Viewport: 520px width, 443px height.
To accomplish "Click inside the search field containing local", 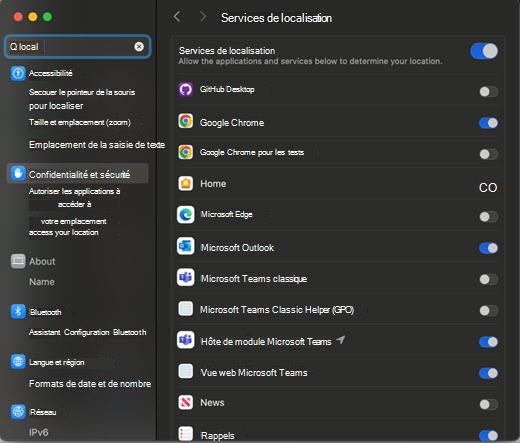I will pyautogui.click(x=77, y=47).
